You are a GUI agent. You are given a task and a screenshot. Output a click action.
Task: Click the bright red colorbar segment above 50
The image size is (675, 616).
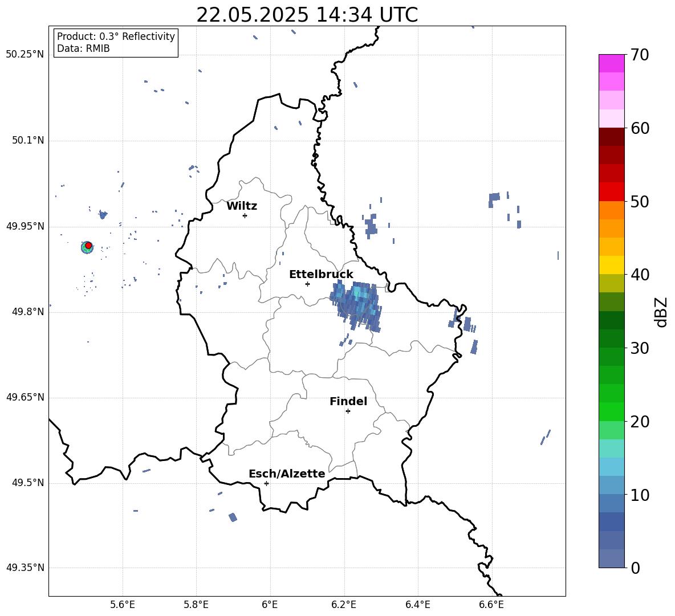point(611,192)
